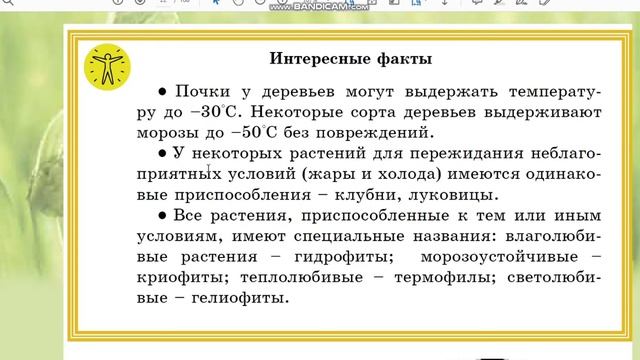Click the word "морозоустойчивые"
This screenshot has width=640, height=360.
[x=499, y=257]
